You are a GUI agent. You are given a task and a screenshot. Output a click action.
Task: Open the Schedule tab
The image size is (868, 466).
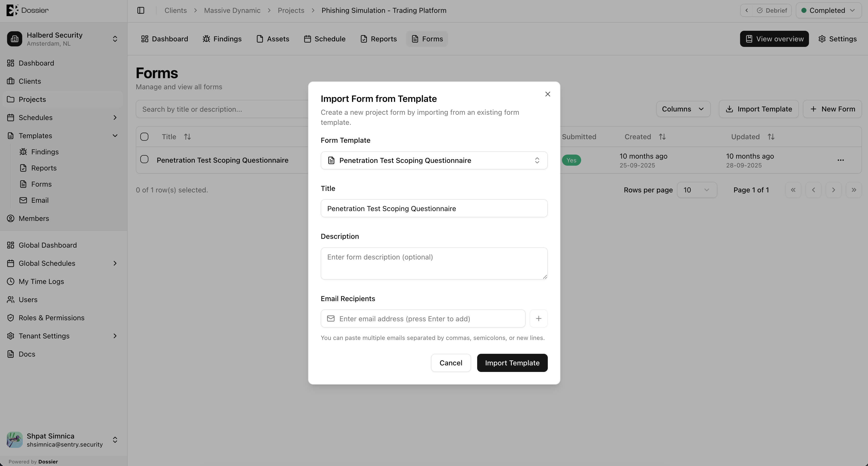click(x=324, y=39)
